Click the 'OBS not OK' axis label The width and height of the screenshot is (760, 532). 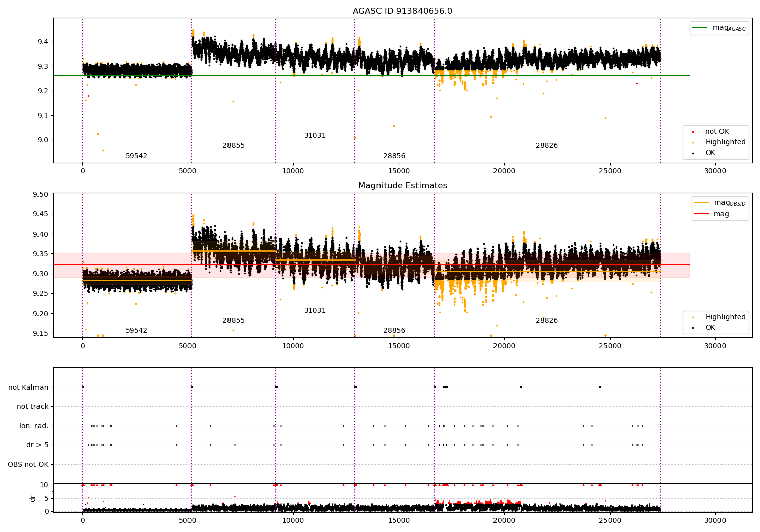(28, 465)
